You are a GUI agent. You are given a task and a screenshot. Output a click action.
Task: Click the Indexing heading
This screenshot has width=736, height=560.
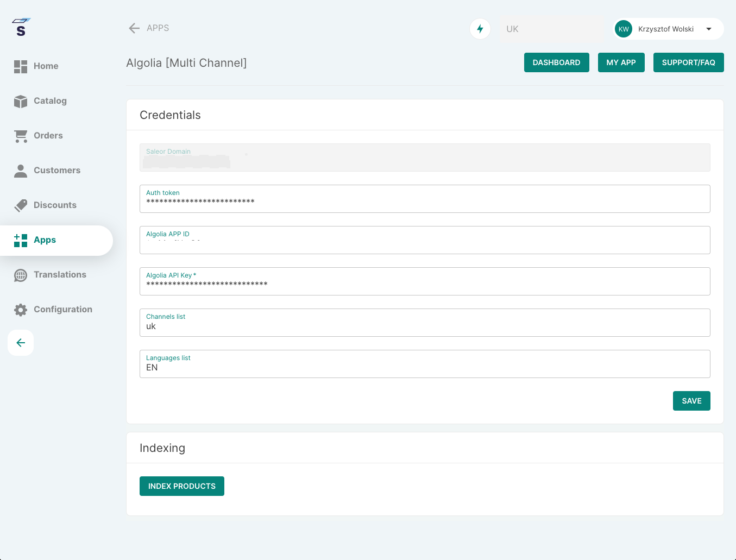(162, 448)
